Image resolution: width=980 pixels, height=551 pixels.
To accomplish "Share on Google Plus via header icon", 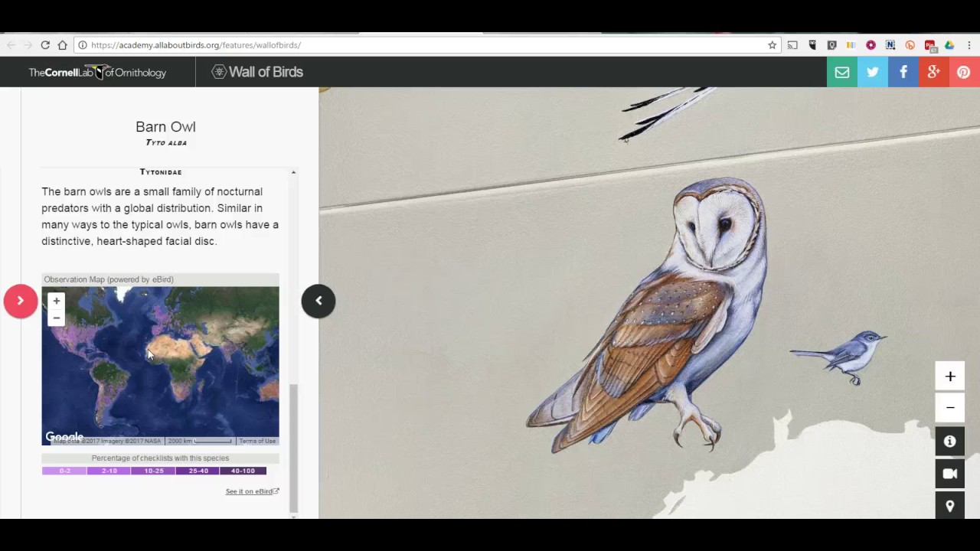I will (934, 72).
